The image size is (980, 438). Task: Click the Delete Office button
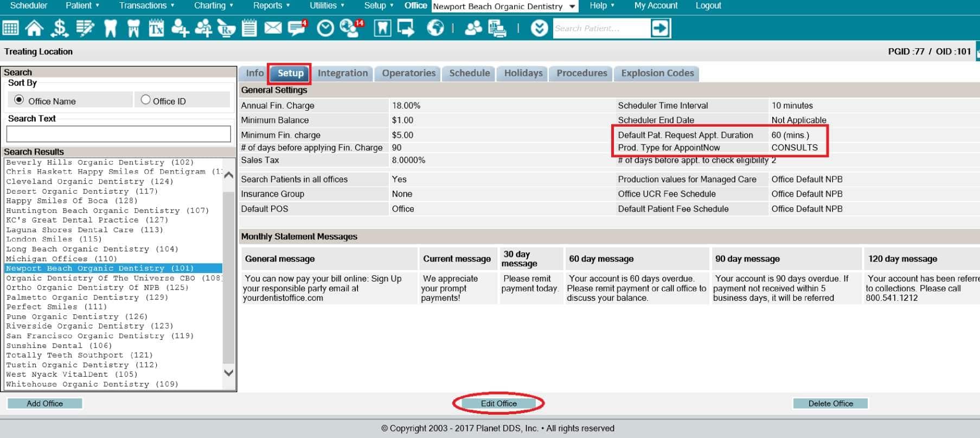click(830, 403)
